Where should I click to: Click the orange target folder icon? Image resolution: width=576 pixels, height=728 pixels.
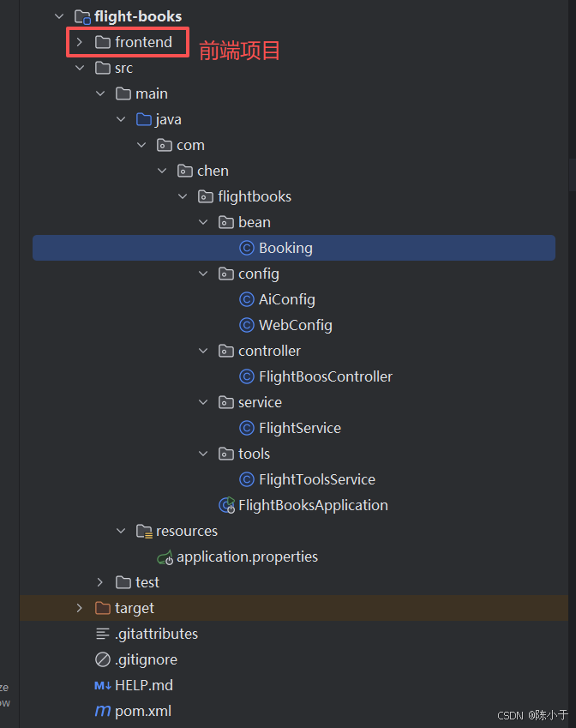click(x=103, y=608)
